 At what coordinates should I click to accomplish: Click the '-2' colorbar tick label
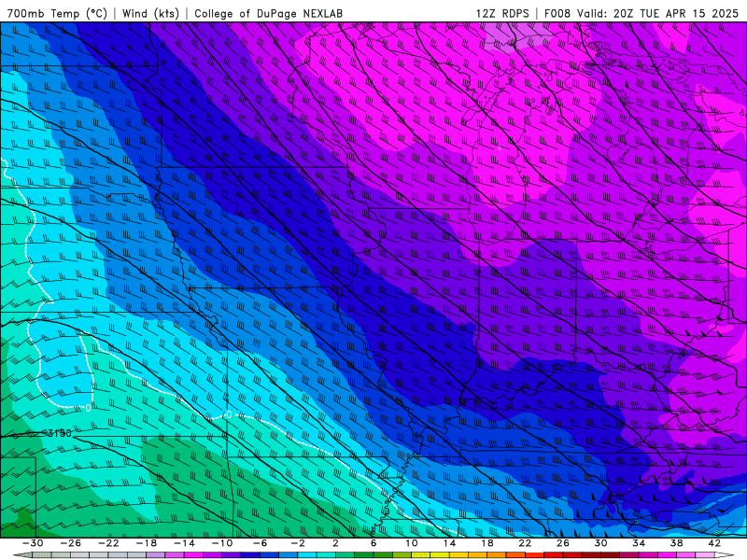[x=297, y=543]
